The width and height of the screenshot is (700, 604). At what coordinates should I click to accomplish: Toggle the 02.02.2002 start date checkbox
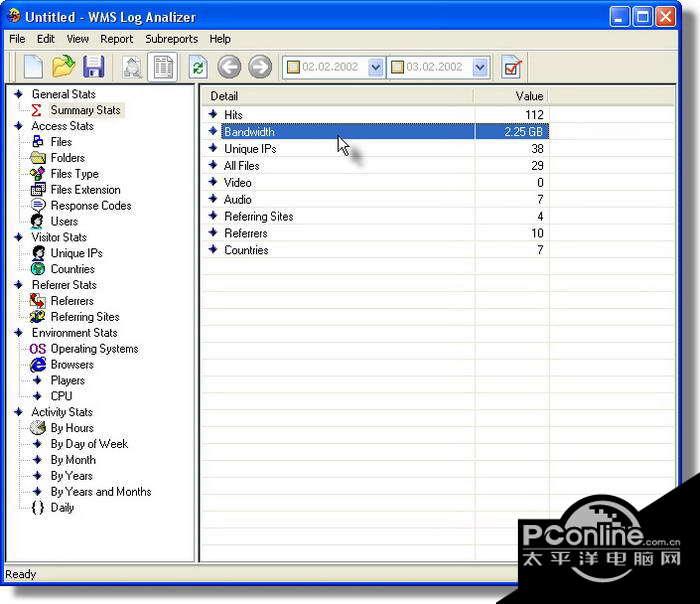pos(293,67)
